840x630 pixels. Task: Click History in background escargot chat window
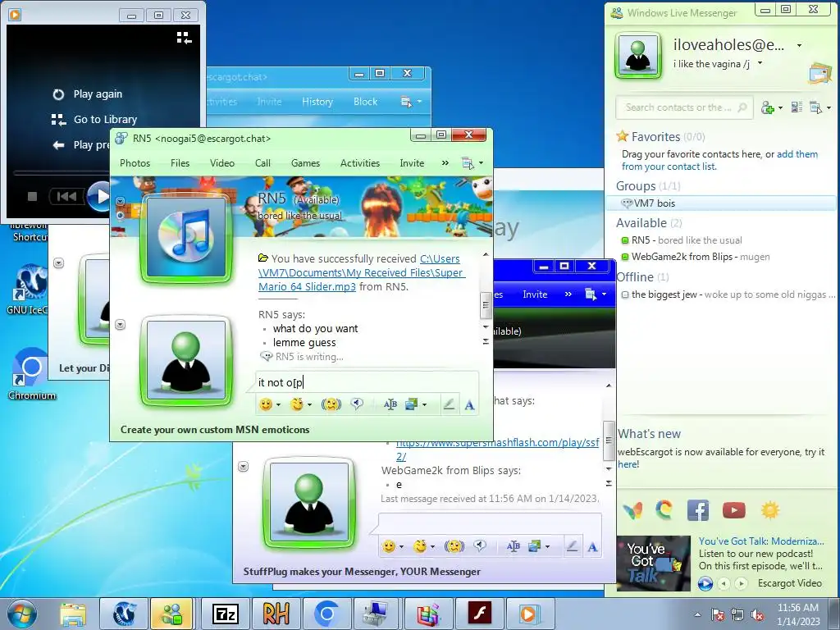pos(317,102)
